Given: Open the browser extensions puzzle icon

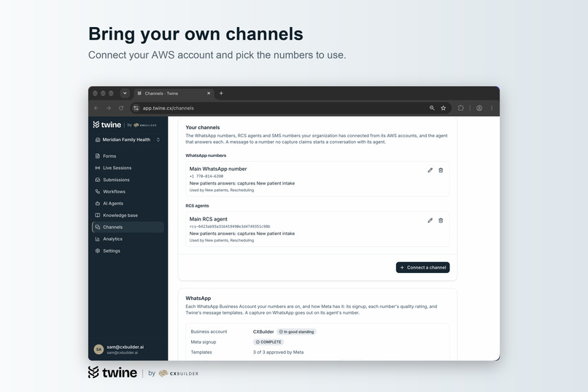Looking at the screenshot, I should [460, 108].
